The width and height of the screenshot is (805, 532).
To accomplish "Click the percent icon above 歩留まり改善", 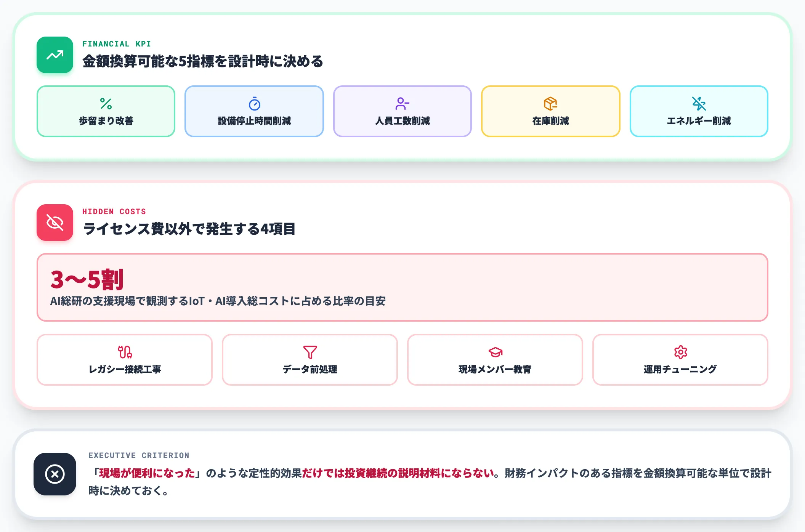I will point(106,104).
